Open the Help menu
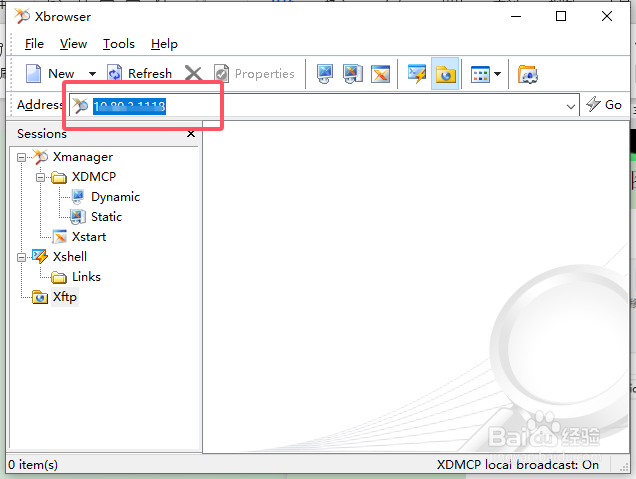Viewport: 636px width, 479px height. pyautogui.click(x=164, y=44)
